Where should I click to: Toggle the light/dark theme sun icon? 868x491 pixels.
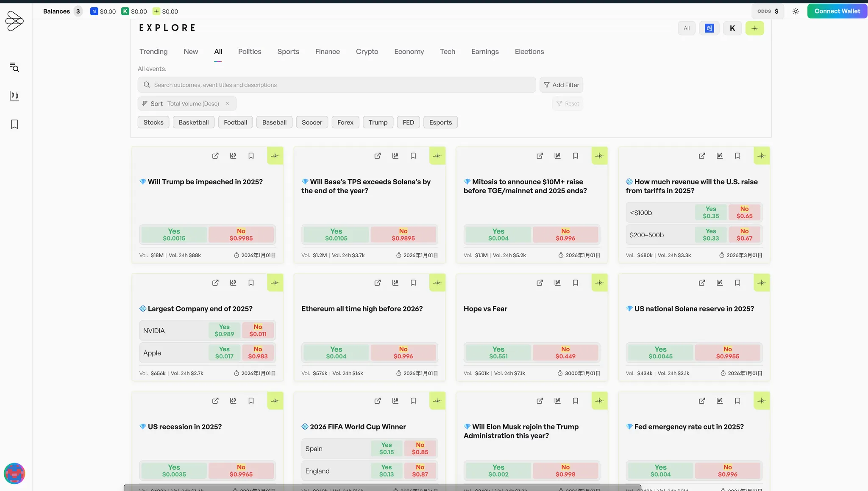tap(796, 11)
